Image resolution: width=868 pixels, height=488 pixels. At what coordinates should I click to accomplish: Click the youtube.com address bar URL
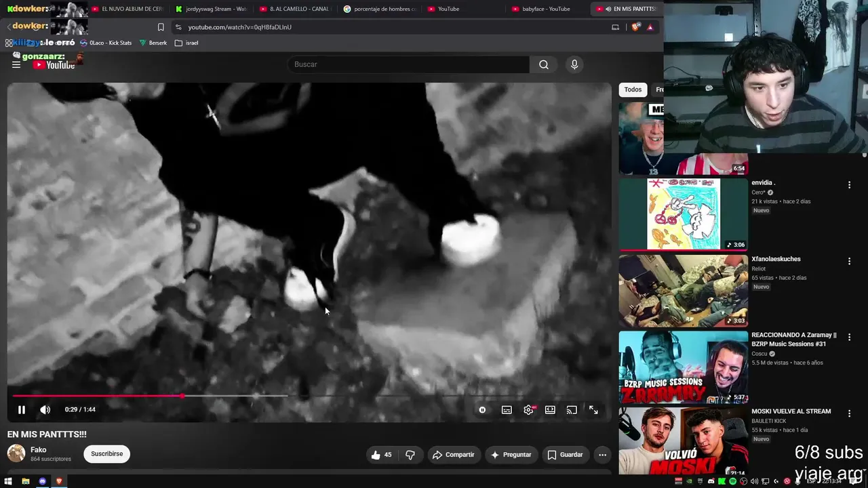coord(240,27)
